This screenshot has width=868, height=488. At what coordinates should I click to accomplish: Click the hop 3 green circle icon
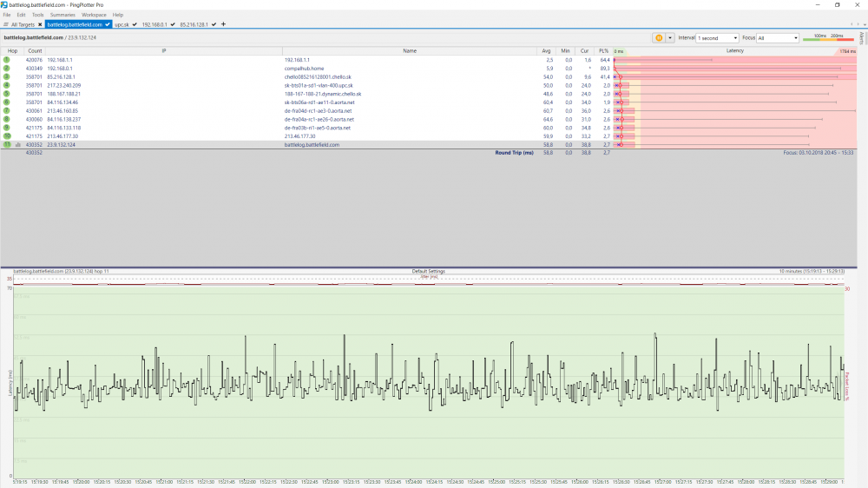[x=7, y=77]
